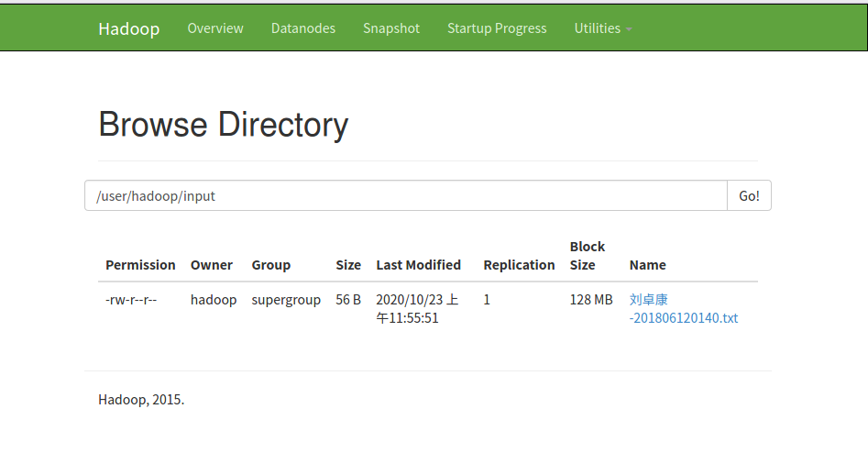This screenshot has height=453, width=868.
Task: Click the Owner column header
Action: 212,265
